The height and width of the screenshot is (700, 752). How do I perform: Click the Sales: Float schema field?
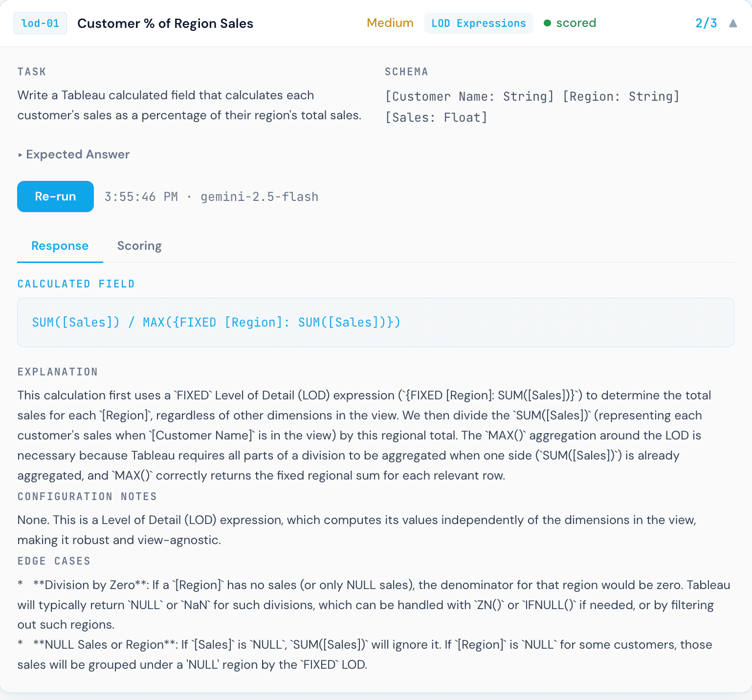tap(436, 117)
